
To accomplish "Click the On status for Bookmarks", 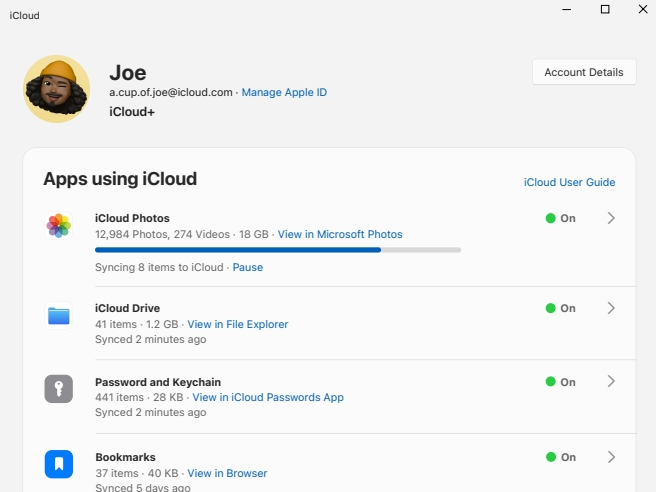I will (561, 457).
